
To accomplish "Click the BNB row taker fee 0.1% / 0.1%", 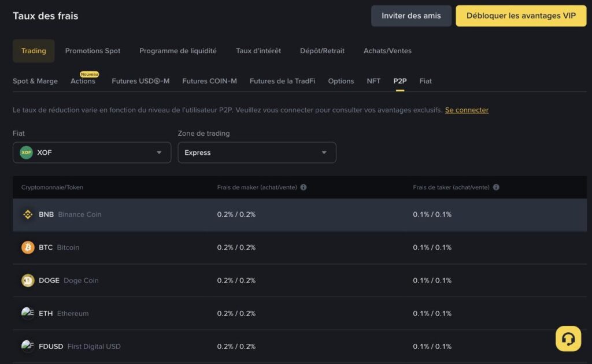I will pos(432,214).
